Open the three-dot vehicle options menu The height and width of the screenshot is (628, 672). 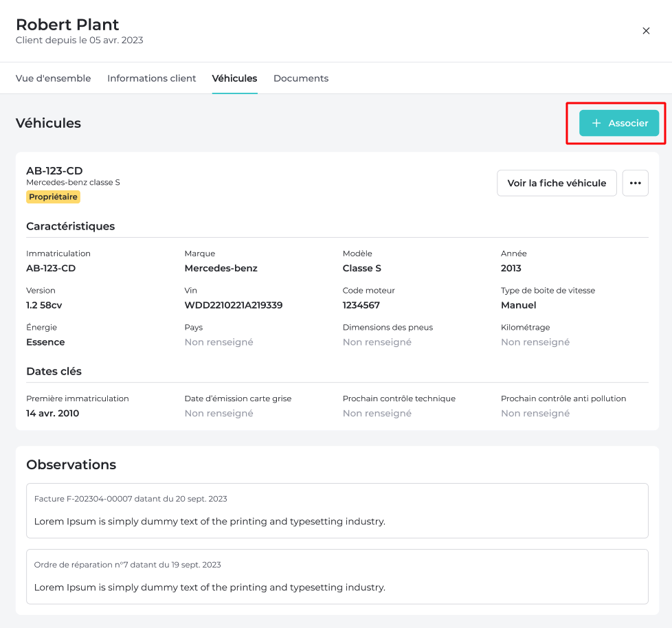tap(635, 183)
